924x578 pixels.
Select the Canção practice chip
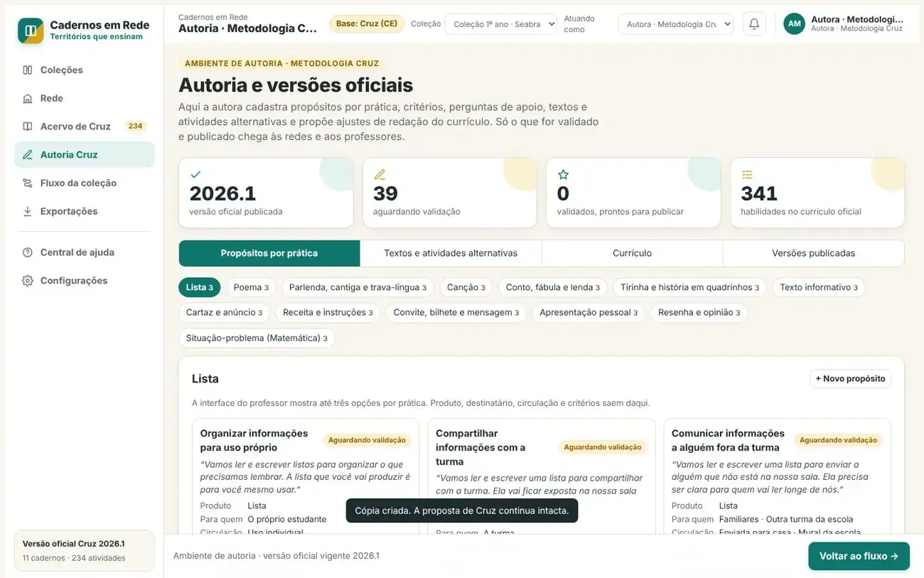466,287
